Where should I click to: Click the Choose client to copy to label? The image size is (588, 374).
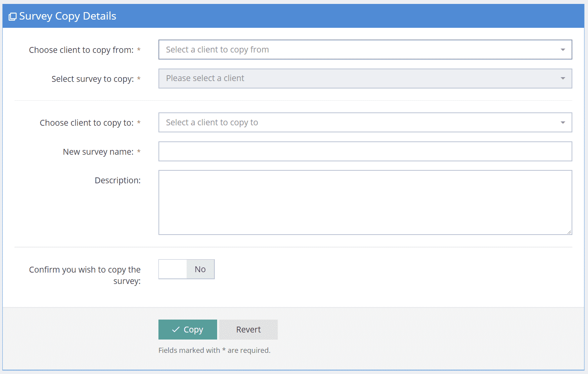click(88, 122)
